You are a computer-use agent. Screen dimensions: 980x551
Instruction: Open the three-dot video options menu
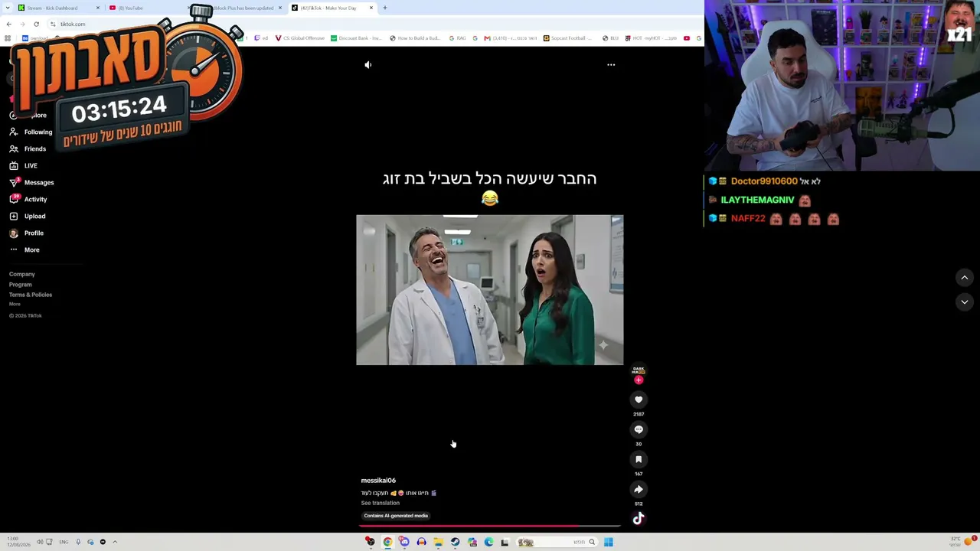click(x=611, y=65)
